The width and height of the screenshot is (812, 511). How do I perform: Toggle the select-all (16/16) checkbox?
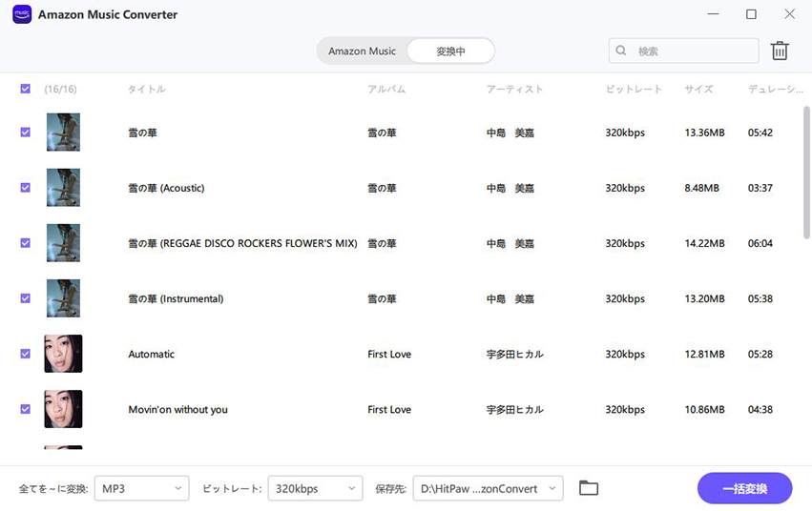tap(26, 89)
